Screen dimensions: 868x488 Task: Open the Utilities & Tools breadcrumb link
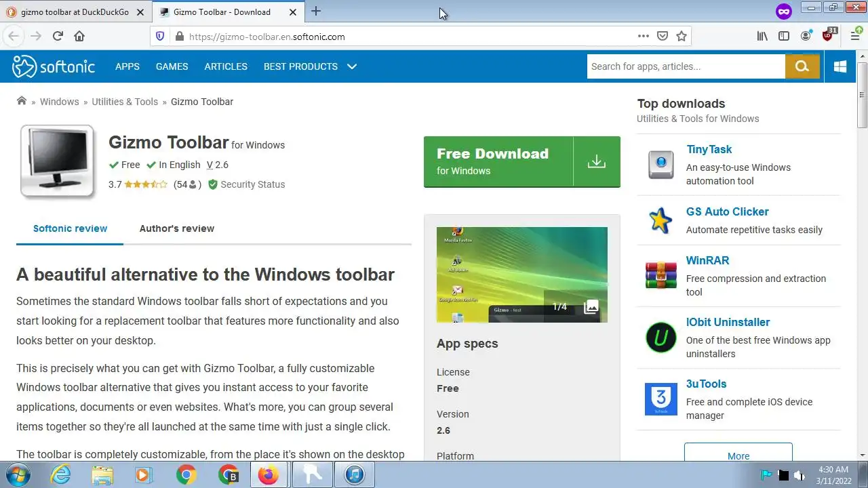click(x=125, y=102)
